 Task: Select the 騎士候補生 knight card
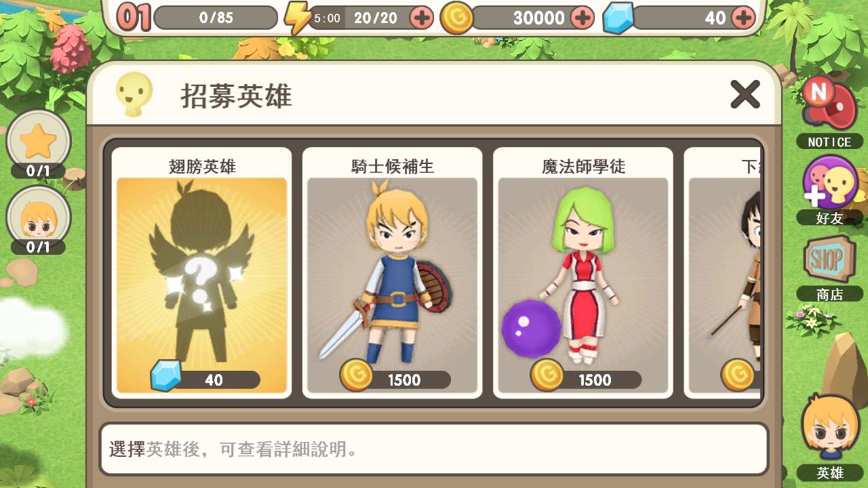392,273
